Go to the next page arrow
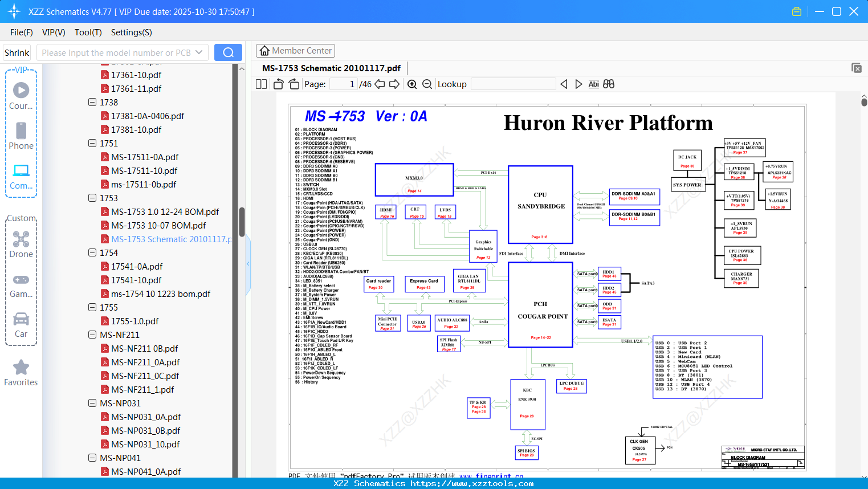Screen dimensions: 868x489 tap(394, 84)
